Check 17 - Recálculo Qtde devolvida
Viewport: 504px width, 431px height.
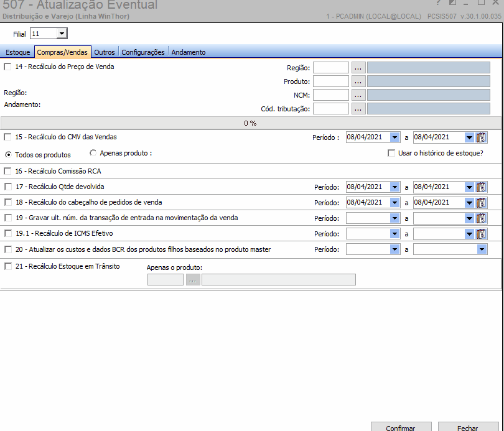tap(8, 187)
